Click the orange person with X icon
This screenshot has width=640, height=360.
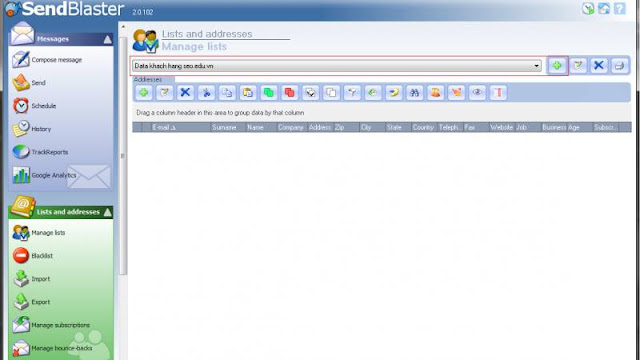[456, 93]
